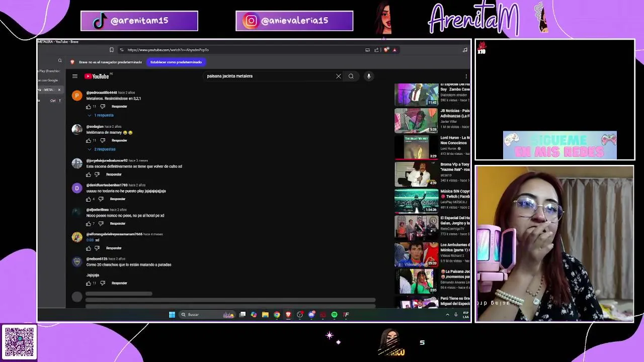The height and width of the screenshot is (362, 644).
Task: Open 'Broma Vip a Tony' 4:39 thumbnail
Action: (417, 173)
